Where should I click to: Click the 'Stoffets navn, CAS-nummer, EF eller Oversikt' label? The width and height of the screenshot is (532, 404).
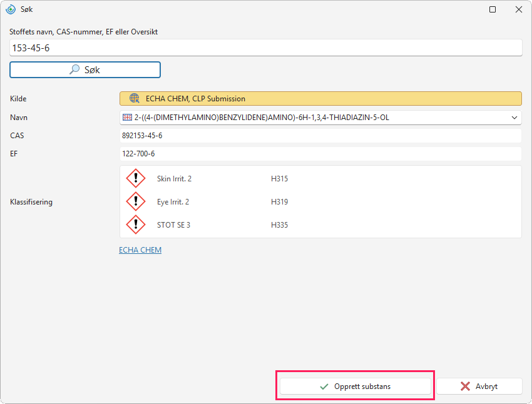pos(83,32)
